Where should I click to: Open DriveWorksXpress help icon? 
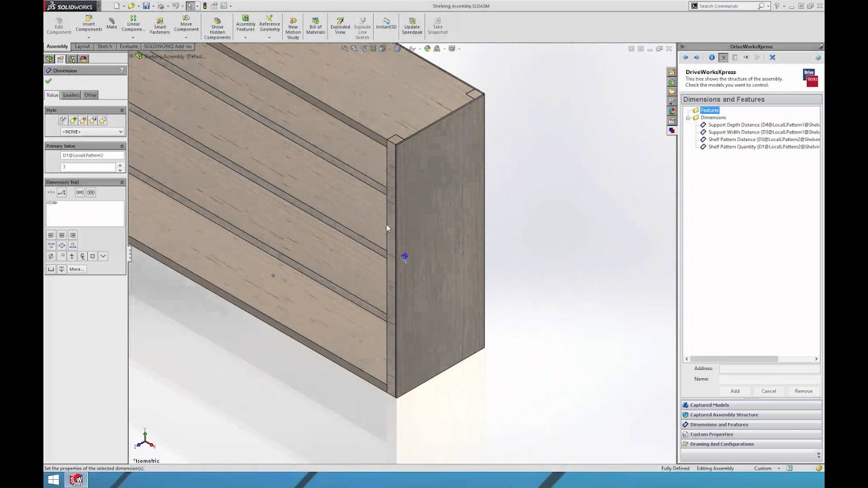[818, 58]
